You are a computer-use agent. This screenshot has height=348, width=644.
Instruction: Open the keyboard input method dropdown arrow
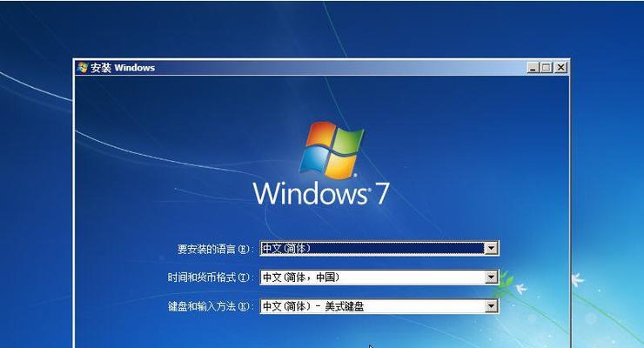[491, 306]
